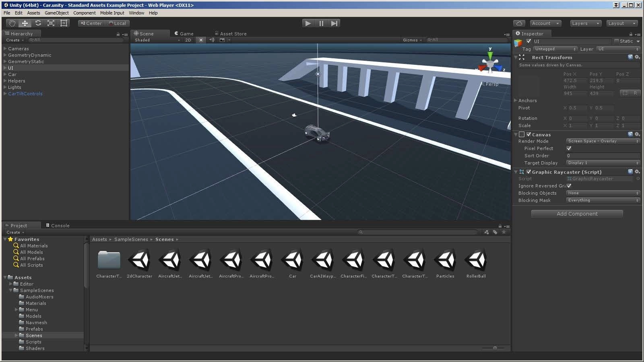Open the GameObject menu
The height and width of the screenshot is (362, 644).
[x=57, y=13]
